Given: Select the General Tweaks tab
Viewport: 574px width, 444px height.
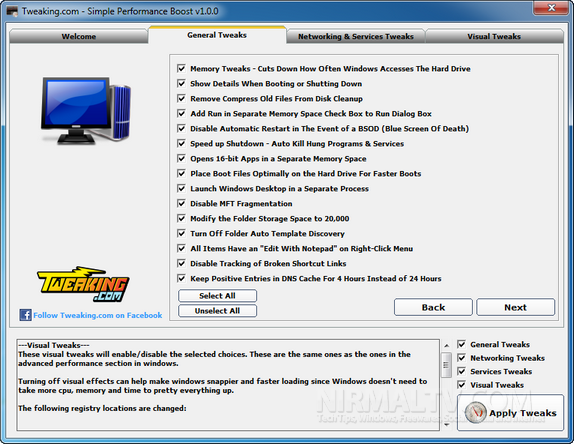Looking at the screenshot, I should 217,35.
